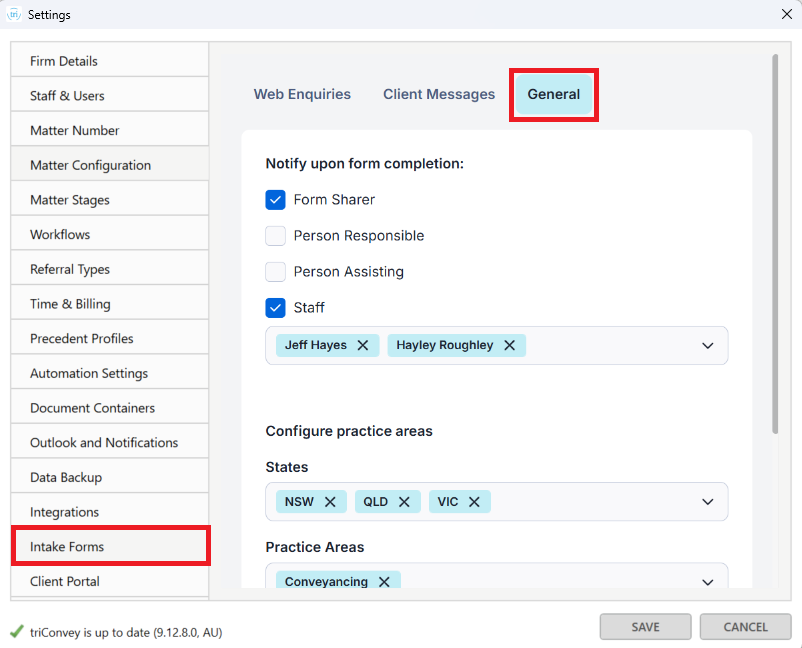
Task: Switch to the Web Enquiries tab
Action: click(302, 95)
